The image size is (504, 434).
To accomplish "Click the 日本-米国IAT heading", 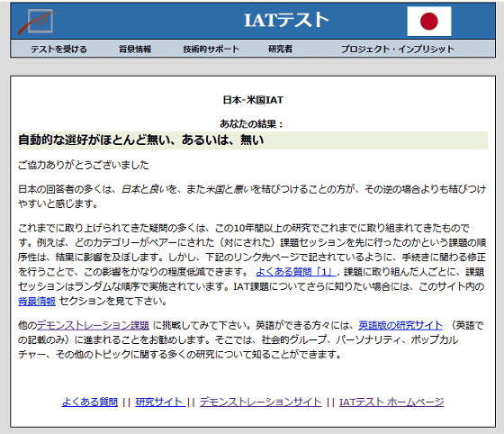I will [x=253, y=100].
